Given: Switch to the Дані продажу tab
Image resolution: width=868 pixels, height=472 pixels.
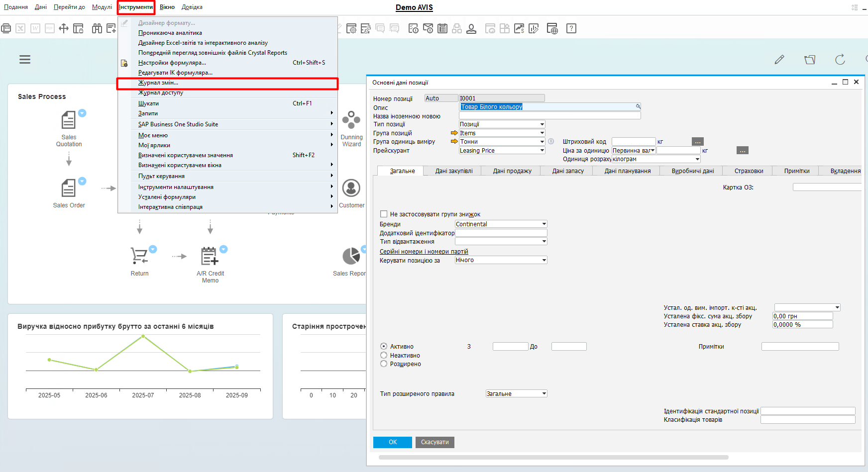Looking at the screenshot, I should pos(512,171).
